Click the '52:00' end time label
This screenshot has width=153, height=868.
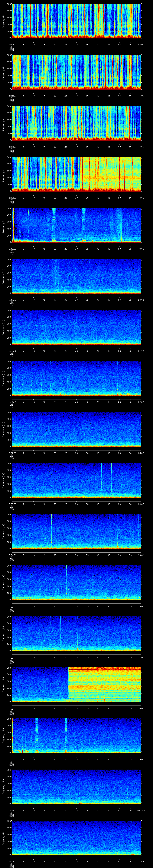pos(141,402)
